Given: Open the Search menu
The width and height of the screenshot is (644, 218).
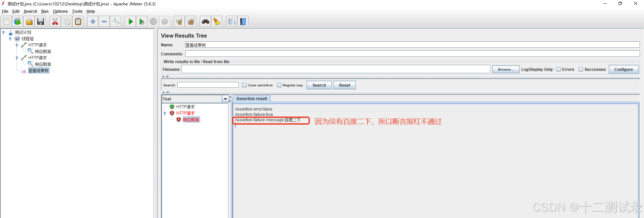Looking at the screenshot, I should click(30, 11).
